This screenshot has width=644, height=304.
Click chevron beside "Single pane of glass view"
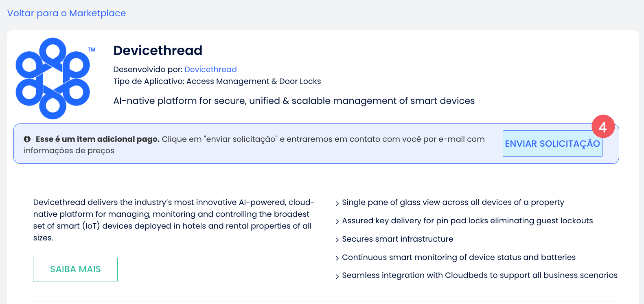(x=337, y=203)
